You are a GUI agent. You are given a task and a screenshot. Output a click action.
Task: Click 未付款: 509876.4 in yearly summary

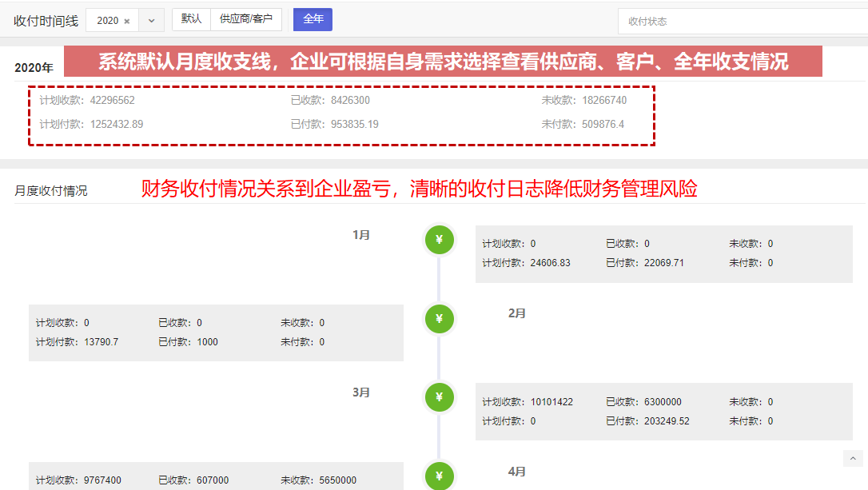point(583,124)
